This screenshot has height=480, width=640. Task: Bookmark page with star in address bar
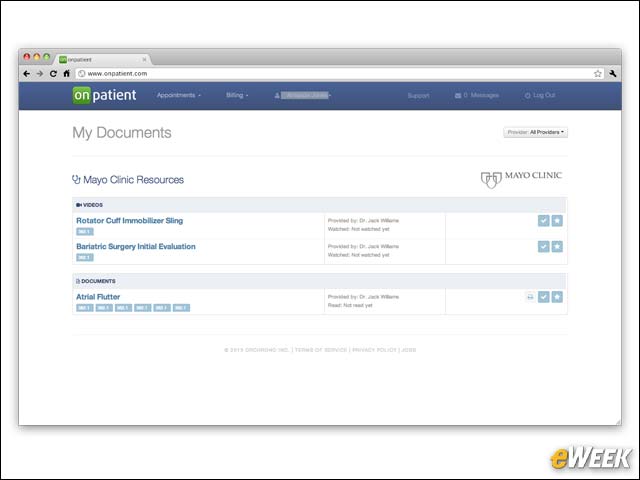tap(598, 73)
